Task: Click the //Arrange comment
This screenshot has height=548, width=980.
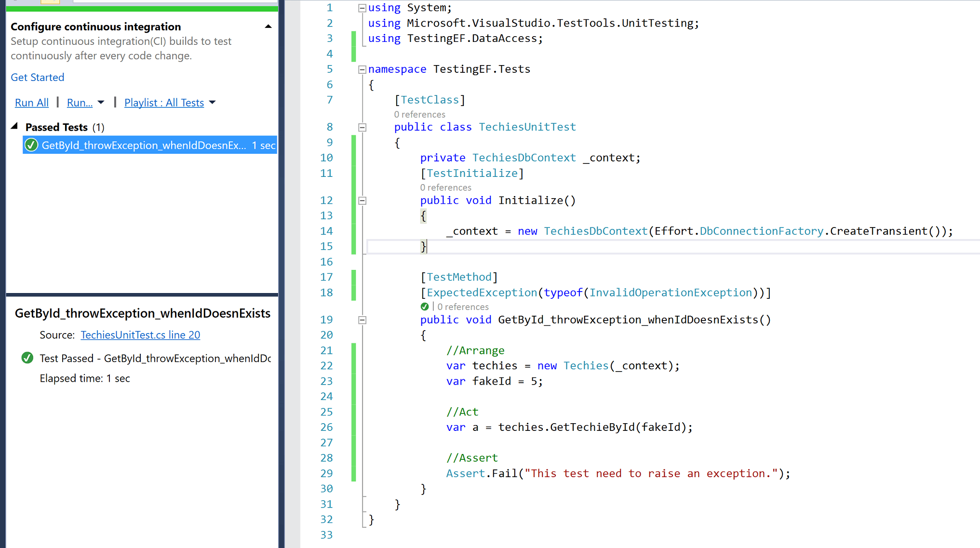Action: (x=475, y=350)
